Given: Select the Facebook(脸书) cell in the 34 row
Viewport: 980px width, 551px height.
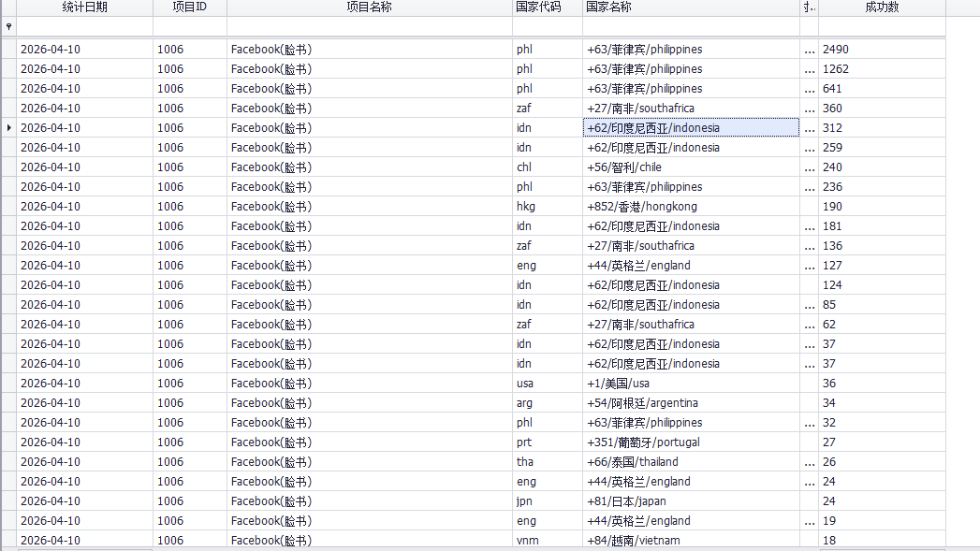Looking at the screenshot, I should point(370,403).
